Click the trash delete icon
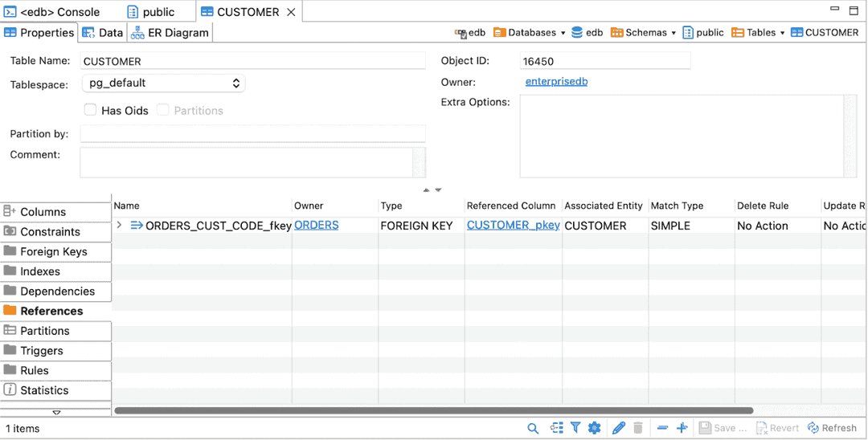The width and height of the screenshot is (868, 440). [638, 428]
